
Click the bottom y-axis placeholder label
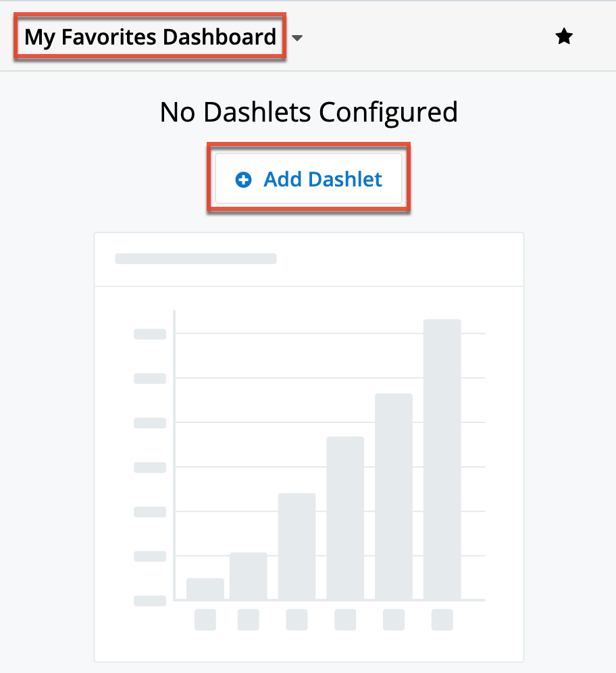[x=150, y=600]
